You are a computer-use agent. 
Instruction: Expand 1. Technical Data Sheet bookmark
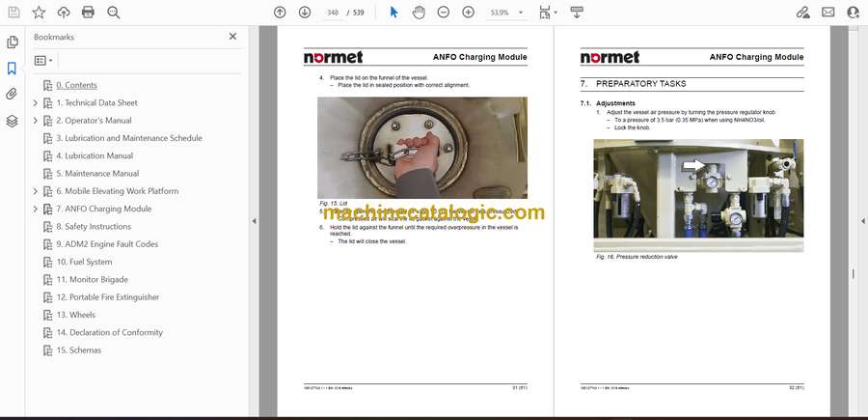(36, 102)
